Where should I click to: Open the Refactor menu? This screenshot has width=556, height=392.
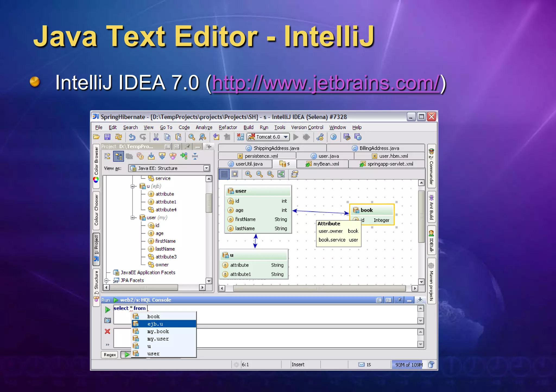(228, 127)
